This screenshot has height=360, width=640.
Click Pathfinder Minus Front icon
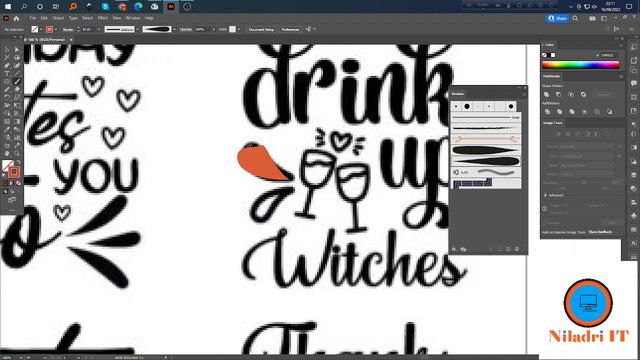[x=559, y=94]
